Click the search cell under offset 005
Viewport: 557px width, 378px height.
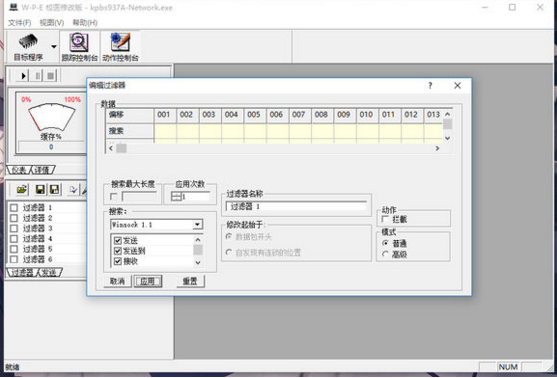coord(255,131)
